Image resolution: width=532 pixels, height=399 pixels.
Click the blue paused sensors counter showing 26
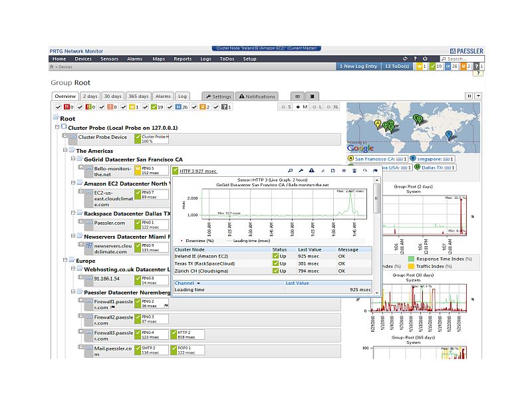coord(452,66)
